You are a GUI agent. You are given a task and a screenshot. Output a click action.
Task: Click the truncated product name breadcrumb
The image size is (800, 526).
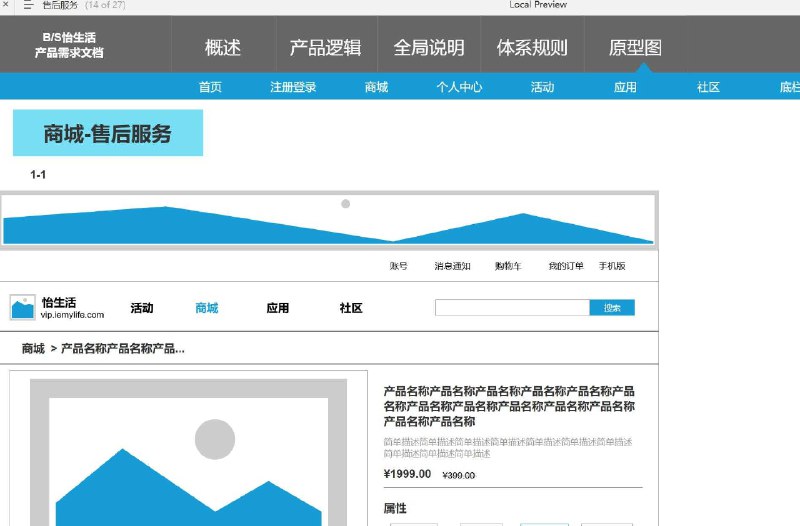click(123, 348)
